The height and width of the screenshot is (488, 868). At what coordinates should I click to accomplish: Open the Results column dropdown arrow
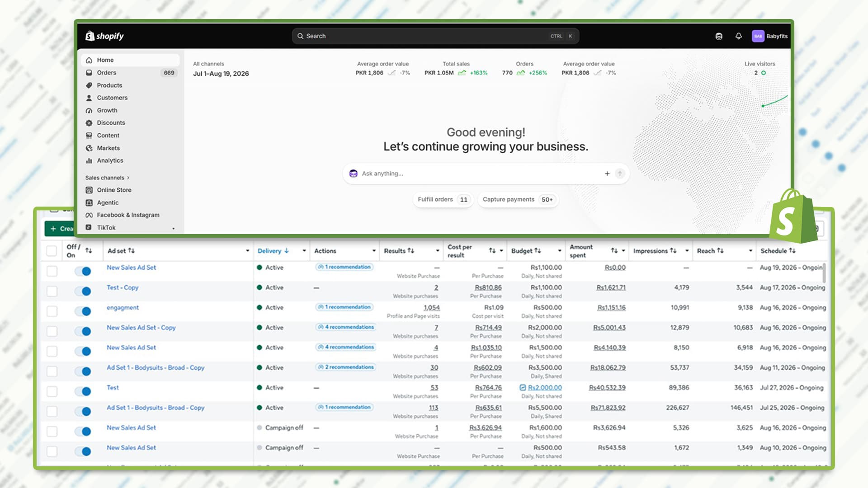tap(438, 251)
